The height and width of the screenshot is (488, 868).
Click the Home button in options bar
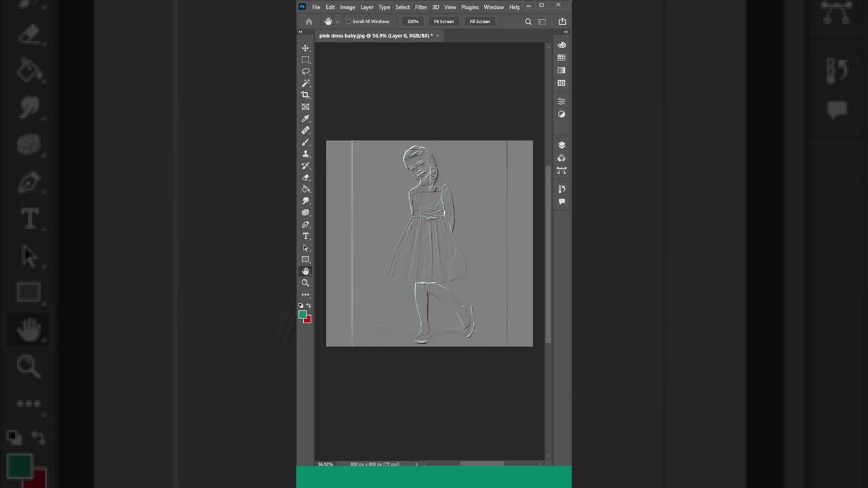click(x=309, y=22)
